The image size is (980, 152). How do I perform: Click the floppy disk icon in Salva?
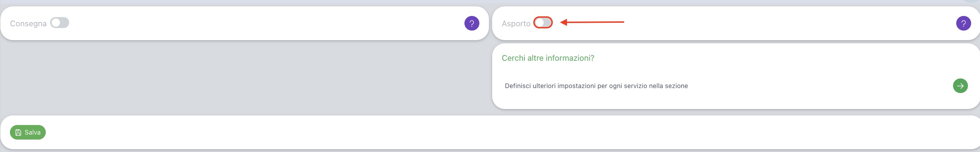[x=18, y=132]
